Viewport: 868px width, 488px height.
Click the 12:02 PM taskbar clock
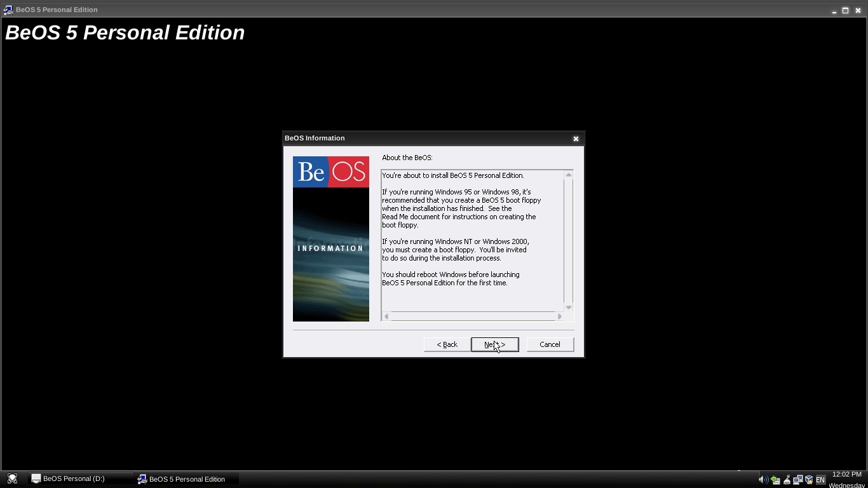846,475
